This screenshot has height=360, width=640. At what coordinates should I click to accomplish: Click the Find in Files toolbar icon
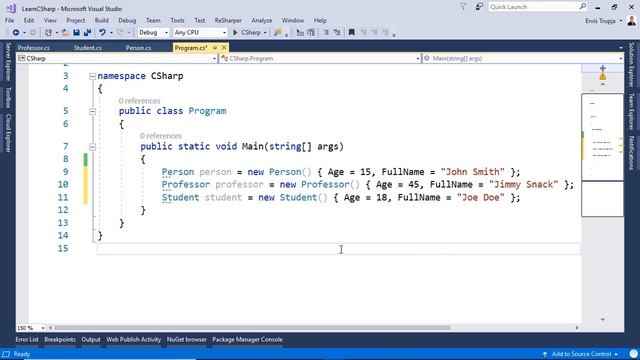[x=278, y=32]
